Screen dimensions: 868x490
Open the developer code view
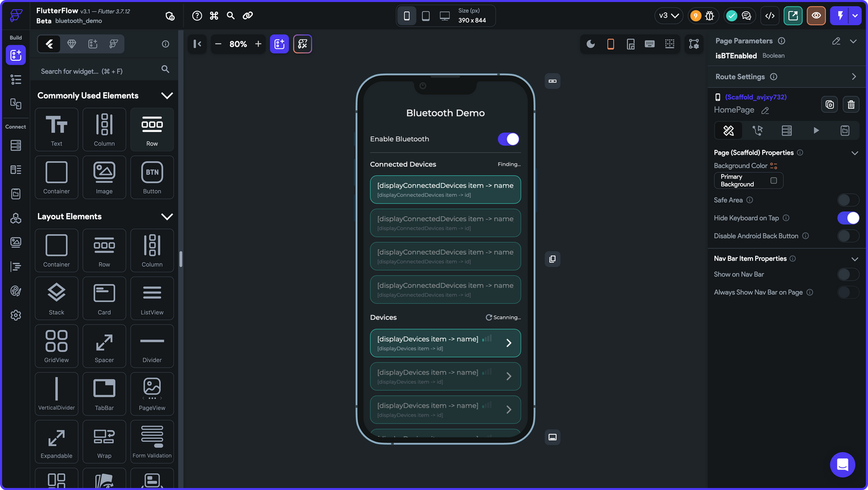coord(770,16)
